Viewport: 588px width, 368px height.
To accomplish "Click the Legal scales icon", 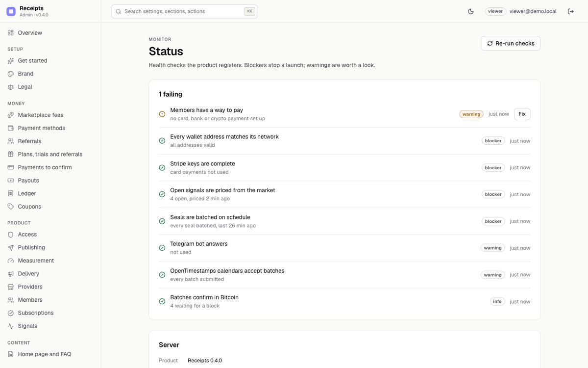I will (11, 87).
